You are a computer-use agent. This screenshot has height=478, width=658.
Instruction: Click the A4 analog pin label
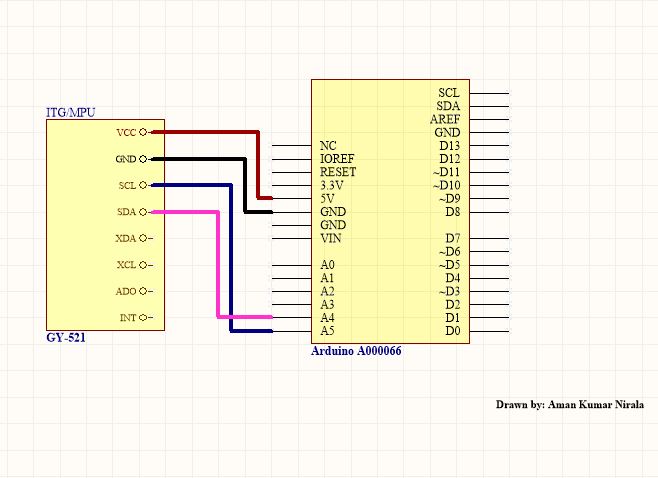coord(327,318)
